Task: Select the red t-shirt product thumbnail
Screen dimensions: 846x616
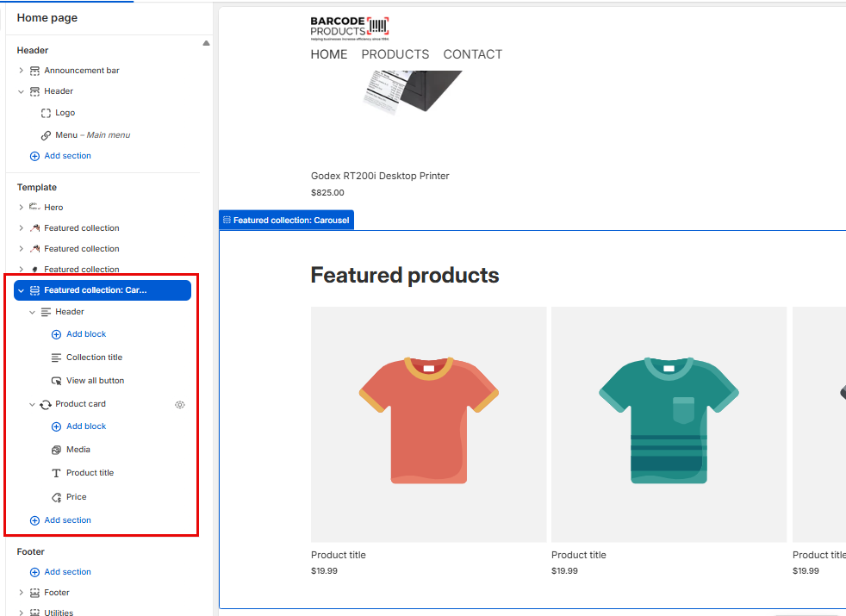Action: coord(428,424)
